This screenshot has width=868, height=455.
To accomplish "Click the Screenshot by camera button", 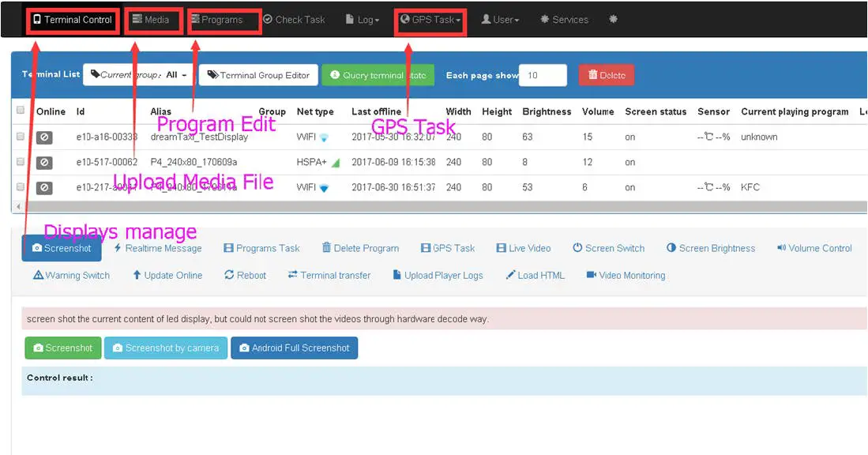I will click(166, 348).
